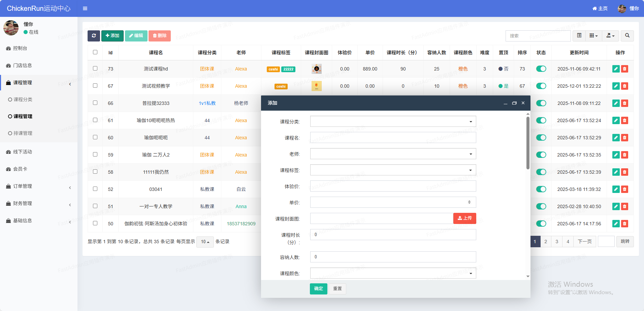The height and width of the screenshot is (311, 644).
Task: Click the search magnifier icon button
Action: pyautogui.click(x=627, y=36)
